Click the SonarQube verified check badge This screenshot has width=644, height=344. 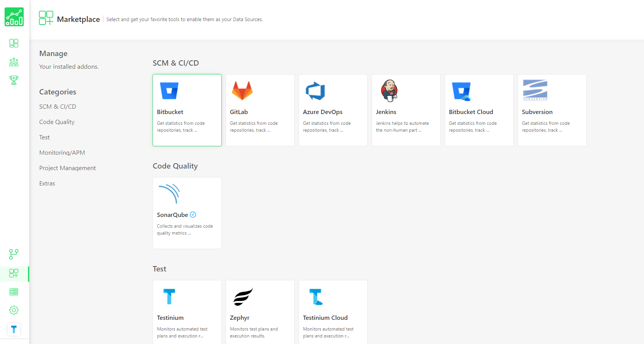pyautogui.click(x=193, y=215)
